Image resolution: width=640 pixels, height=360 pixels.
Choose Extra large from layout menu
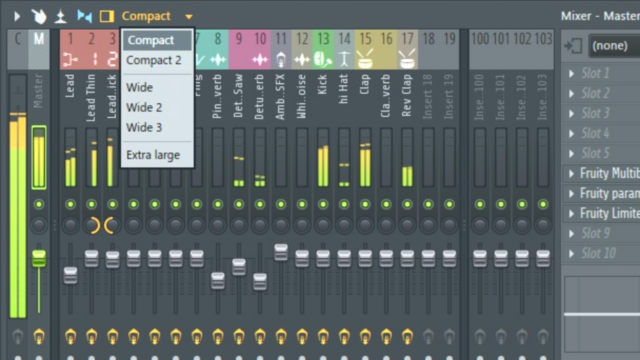click(153, 155)
